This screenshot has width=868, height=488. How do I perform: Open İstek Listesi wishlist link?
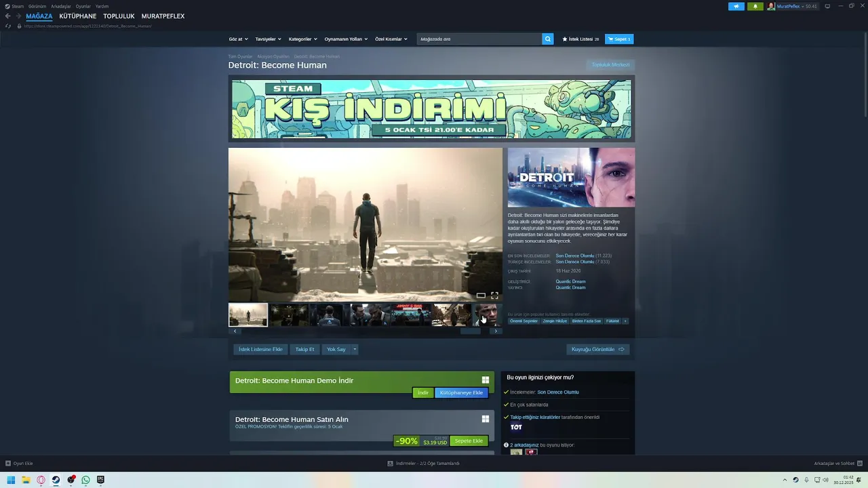point(580,39)
